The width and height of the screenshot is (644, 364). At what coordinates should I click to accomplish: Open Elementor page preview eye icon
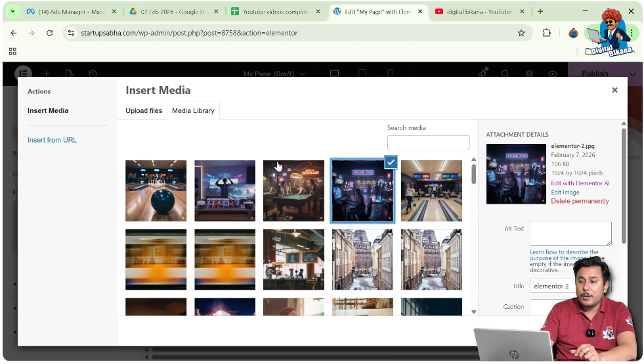(553, 74)
